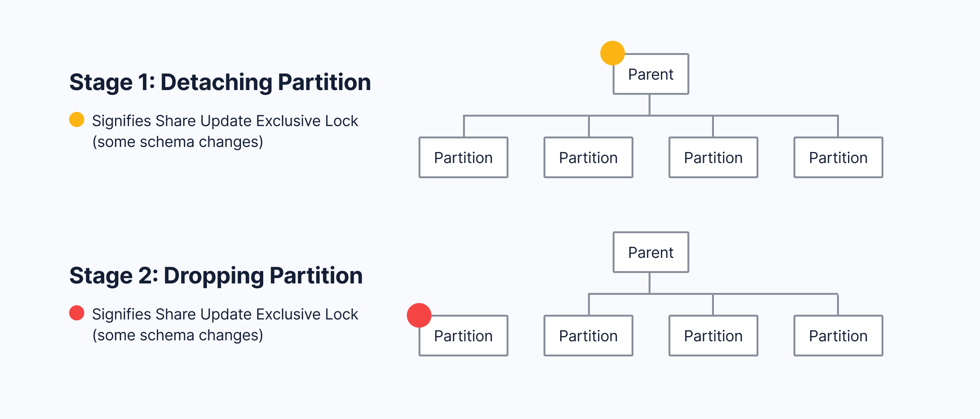This screenshot has height=419, width=980.
Task: Select rightmost Partition box in Stage 2 tree
Action: tap(838, 336)
